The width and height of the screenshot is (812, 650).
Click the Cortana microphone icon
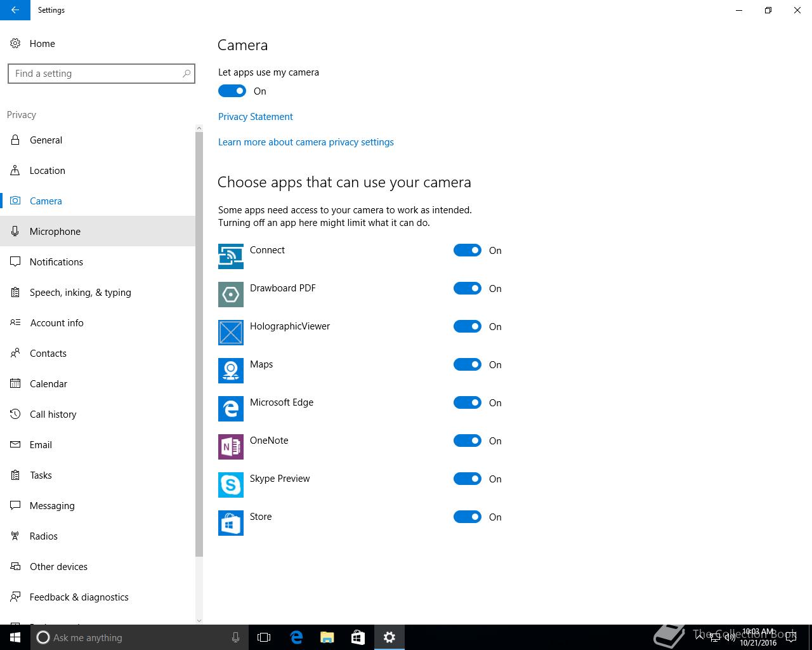235,637
